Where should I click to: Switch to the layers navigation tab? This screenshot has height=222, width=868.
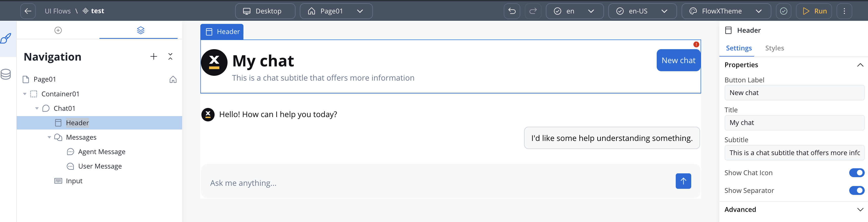(141, 30)
